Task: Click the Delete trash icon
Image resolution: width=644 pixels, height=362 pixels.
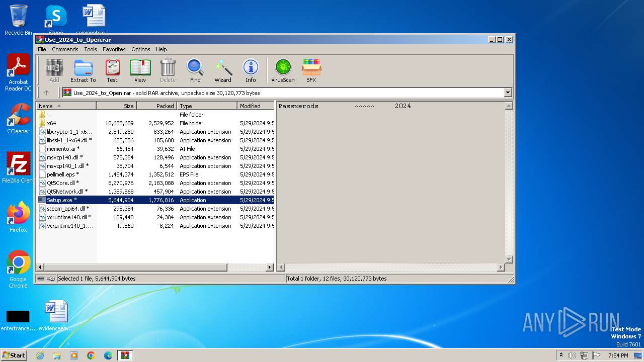Action: (168, 71)
